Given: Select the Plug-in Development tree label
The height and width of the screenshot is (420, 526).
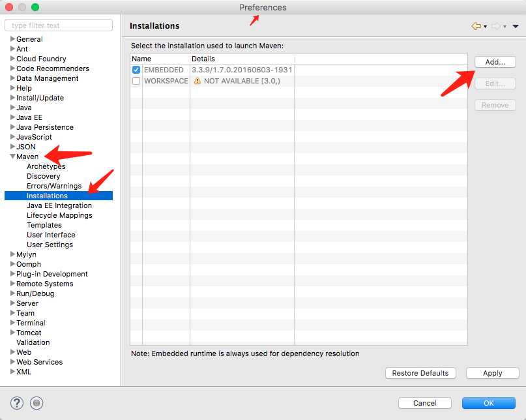Looking at the screenshot, I should [x=52, y=274].
